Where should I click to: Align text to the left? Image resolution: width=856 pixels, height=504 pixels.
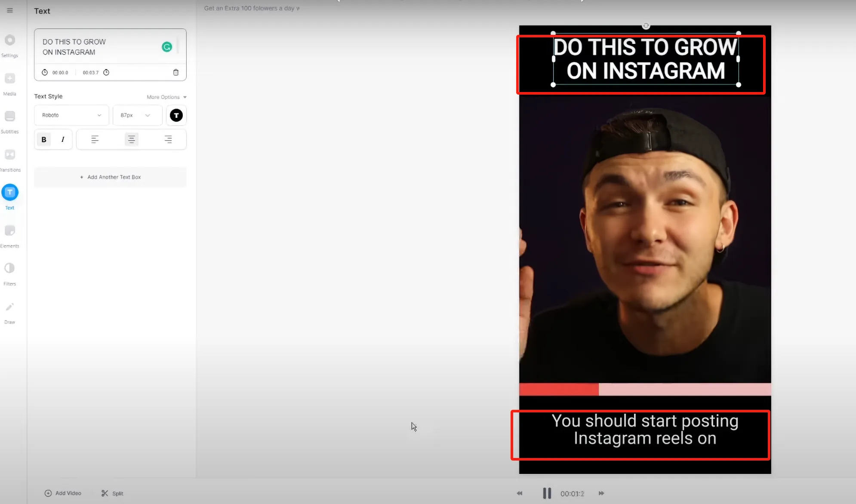tap(95, 139)
